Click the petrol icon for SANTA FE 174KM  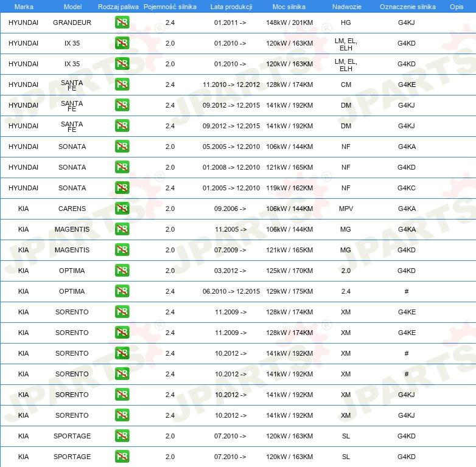tap(122, 85)
